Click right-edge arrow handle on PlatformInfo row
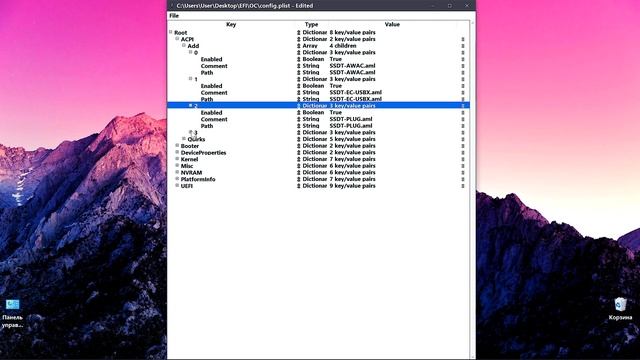Image resolution: width=640 pixels, height=360 pixels. point(463,179)
